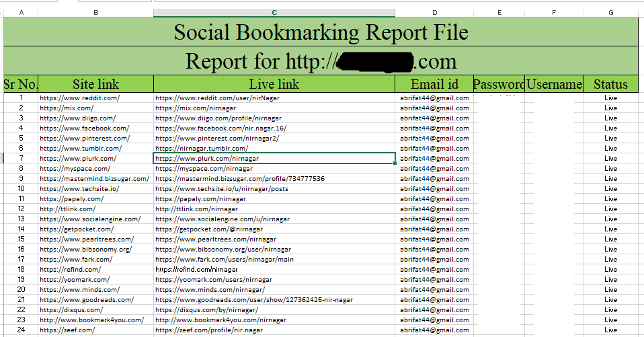Open the https://www.bibsonomy.org/ site link
The image size is (644, 337).
[x=86, y=249]
